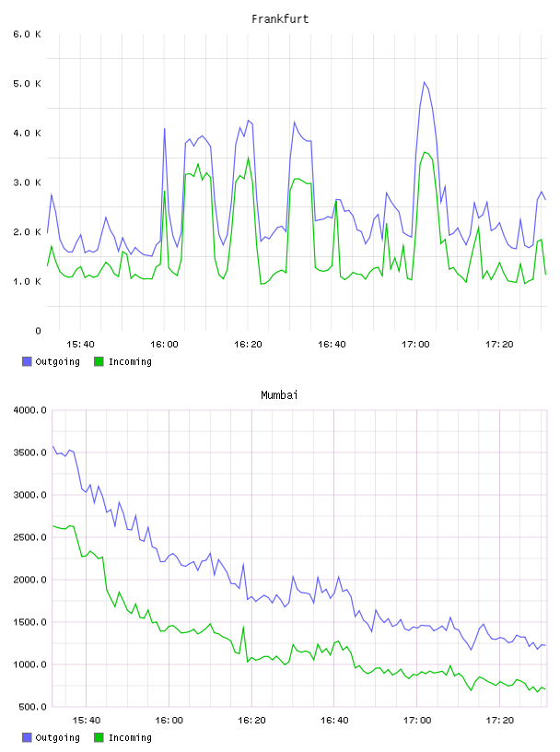Click the 16:00 time label under Mumbai chart
This screenshot has width=560, height=752.
coord(169,721)
